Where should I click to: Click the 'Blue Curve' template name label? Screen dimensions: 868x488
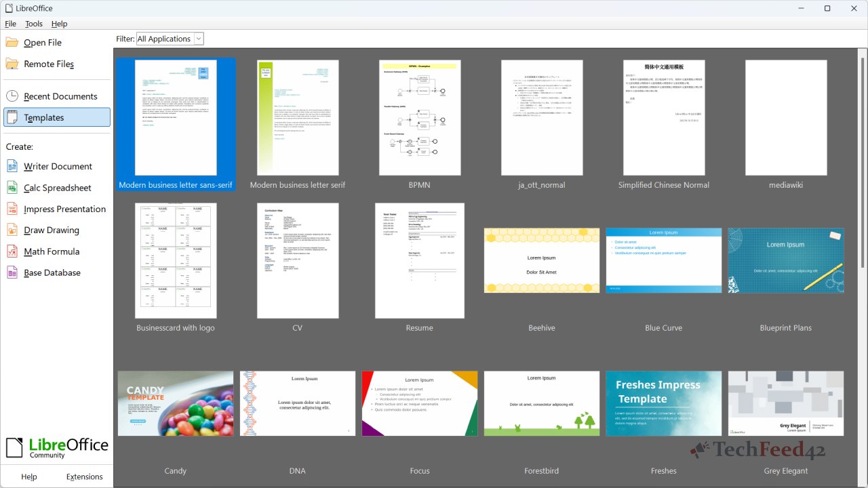664,328
